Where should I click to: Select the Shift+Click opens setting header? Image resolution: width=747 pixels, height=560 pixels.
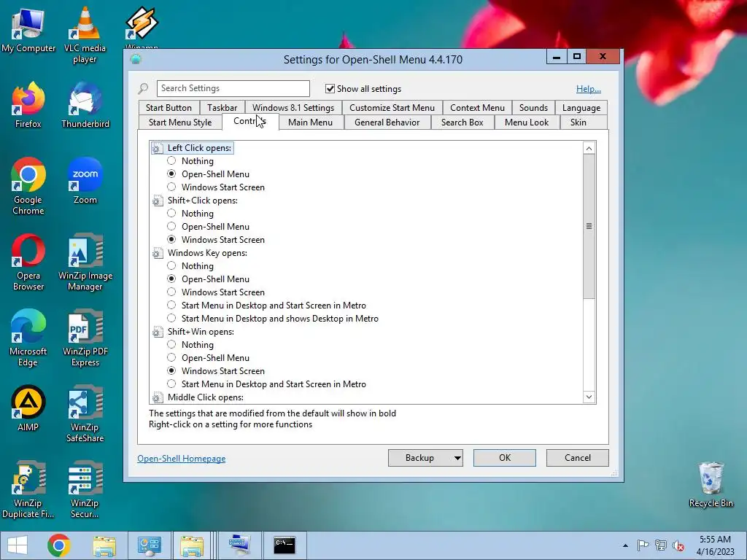[x=203, y=201]
